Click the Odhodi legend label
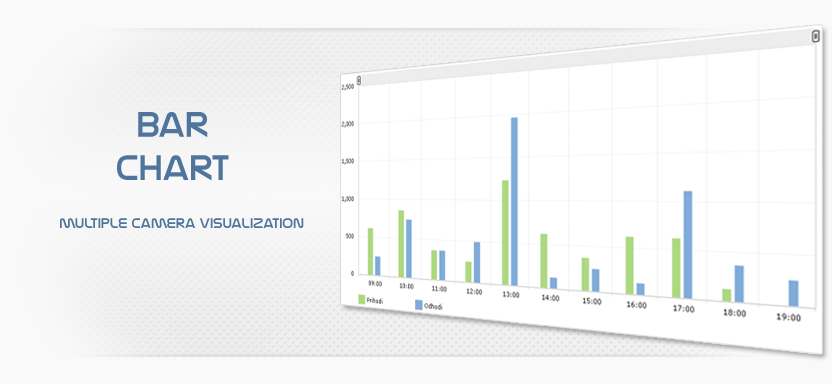This screenshot has width=832, height=384. coord(433,307)
